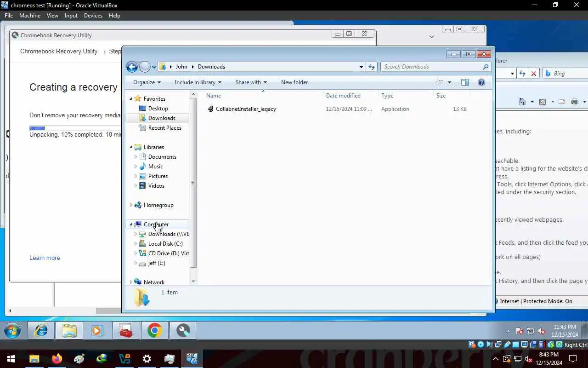588x368 pixels.
Task: Expand the Homegroup tree node
Action: pos(131,205)
